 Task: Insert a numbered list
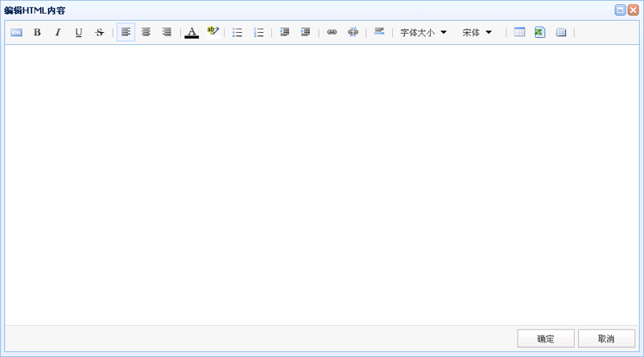click(x=258, y=32)
